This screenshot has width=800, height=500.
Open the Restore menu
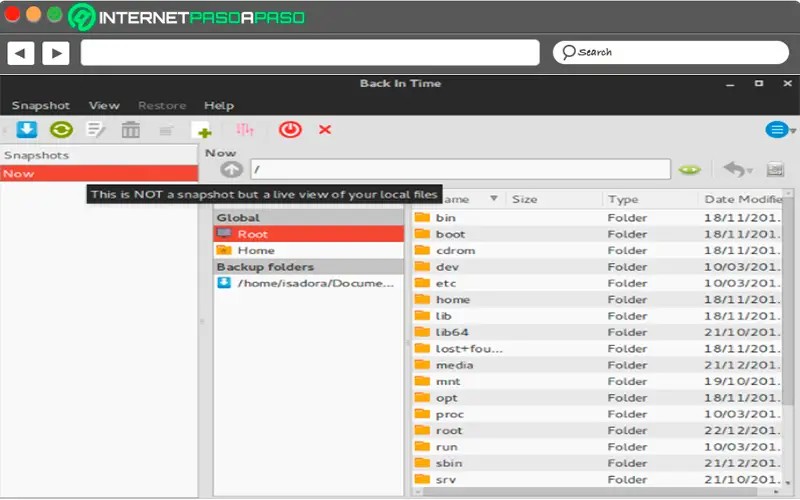click(162, 106)
